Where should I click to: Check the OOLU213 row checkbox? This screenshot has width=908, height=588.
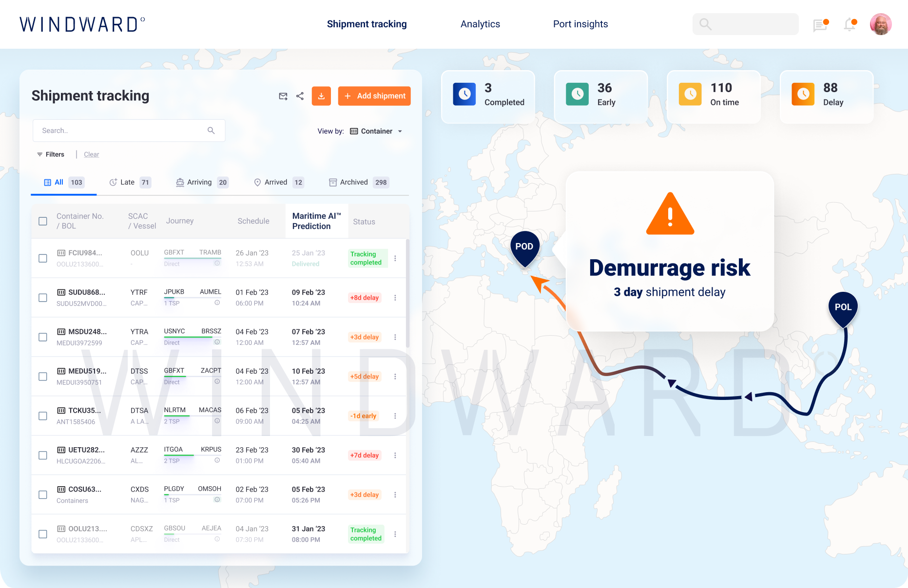43,534
